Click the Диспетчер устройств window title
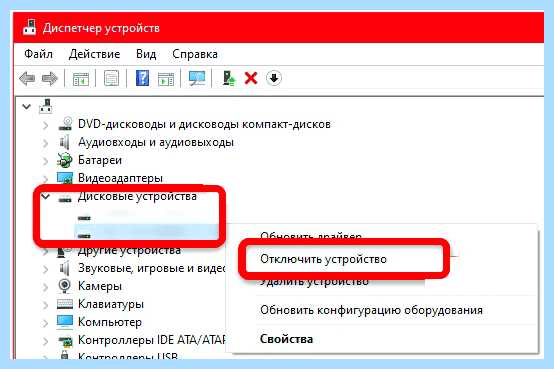 coord(101,28)
